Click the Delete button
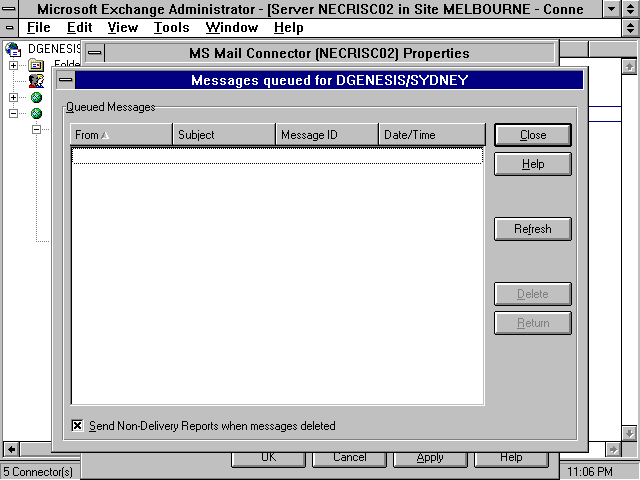Image resolution: width=640 pixels, height=480 pixels. (x=533, y=294)
